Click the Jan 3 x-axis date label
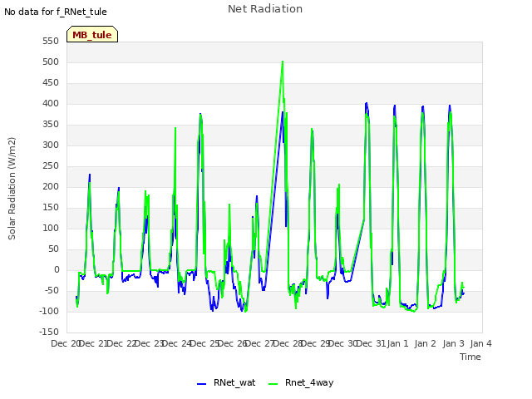This screenshot has height=399, width=532. (453, 343)
